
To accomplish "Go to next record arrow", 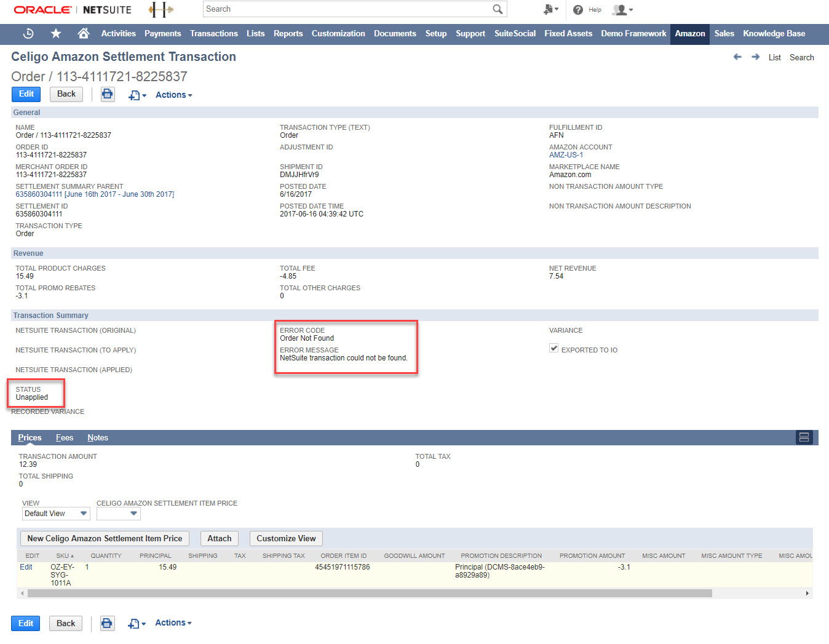I will [x=755, y=57].
